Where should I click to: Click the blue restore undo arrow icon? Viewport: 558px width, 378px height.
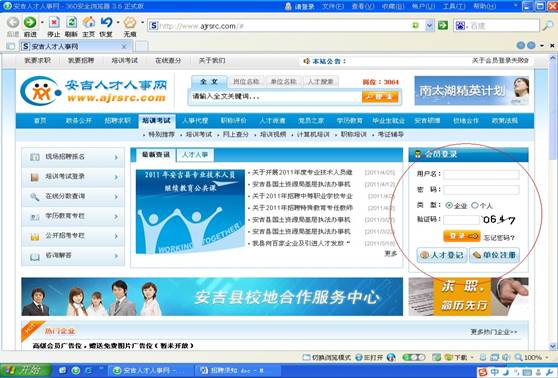(x=106, y=22)
